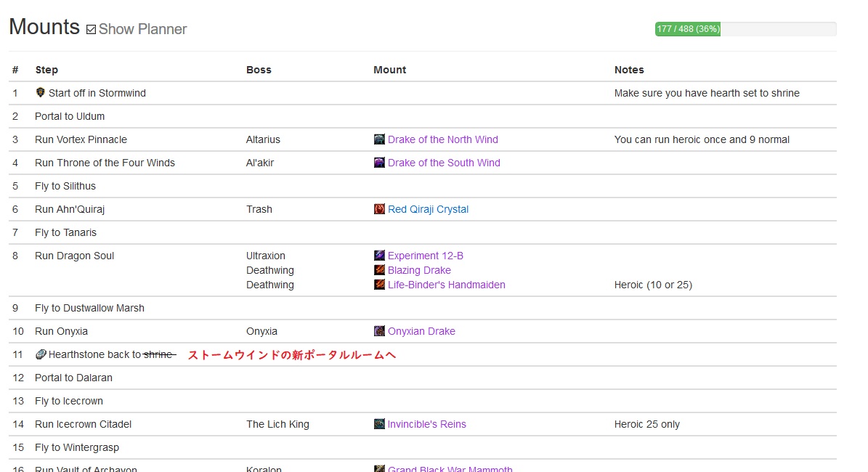Select the 'Fly to Tanaris' step
The width and height of the screenshot is (868, 472).
(x=65, y=232)
